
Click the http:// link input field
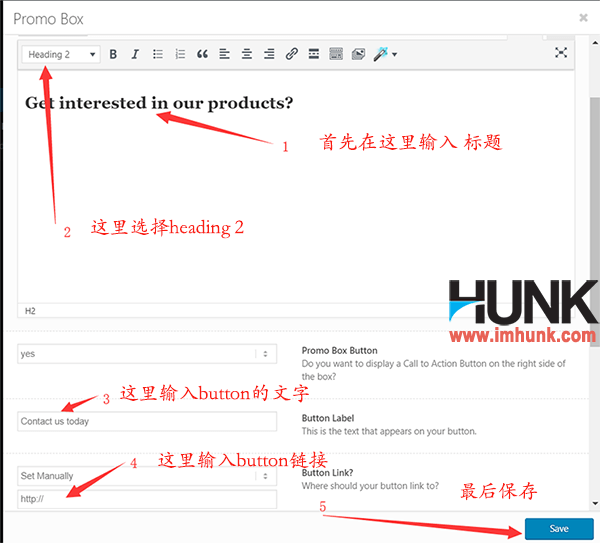point(147,499)
